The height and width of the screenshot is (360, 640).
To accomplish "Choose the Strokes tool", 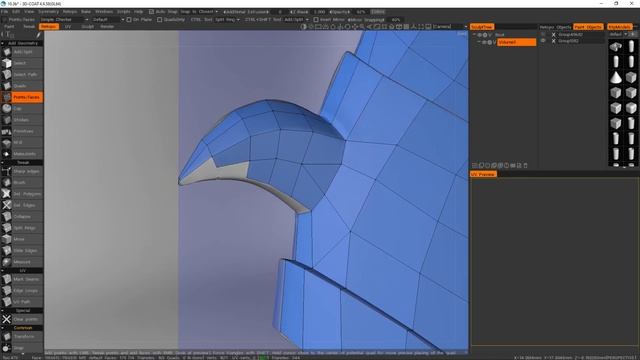I will [22, 120].
